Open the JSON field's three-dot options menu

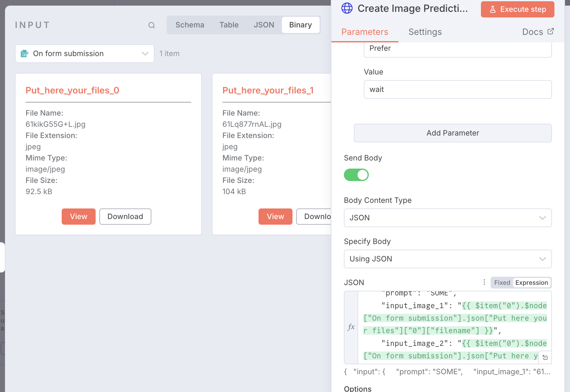point(484,282)
